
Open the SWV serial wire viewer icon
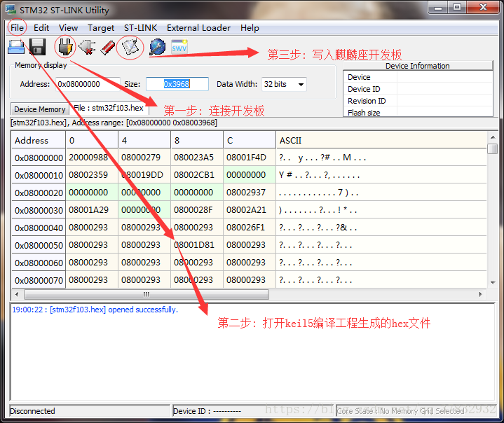click(179, 47)
